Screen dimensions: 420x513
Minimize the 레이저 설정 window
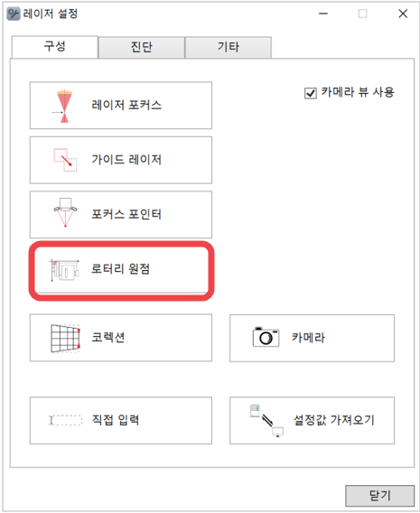tap(323, 14)
